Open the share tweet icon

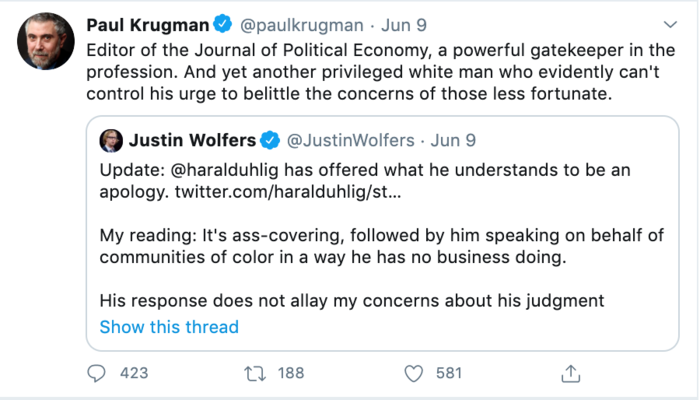click(571, 373)
